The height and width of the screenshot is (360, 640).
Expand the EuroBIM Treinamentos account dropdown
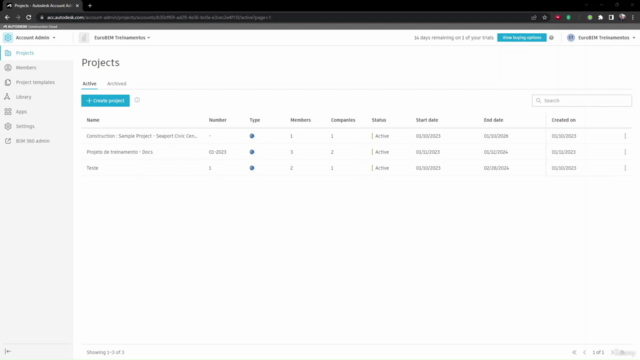(122, 38)
